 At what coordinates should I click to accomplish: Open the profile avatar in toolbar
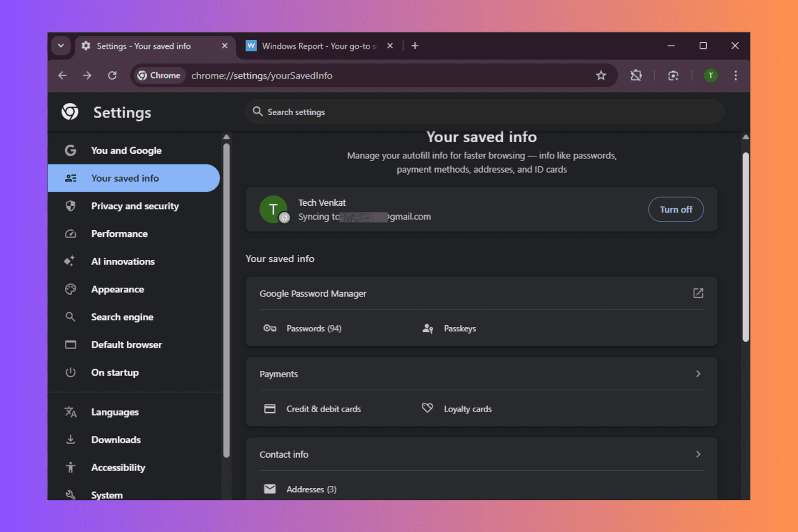tap(710, 76)
